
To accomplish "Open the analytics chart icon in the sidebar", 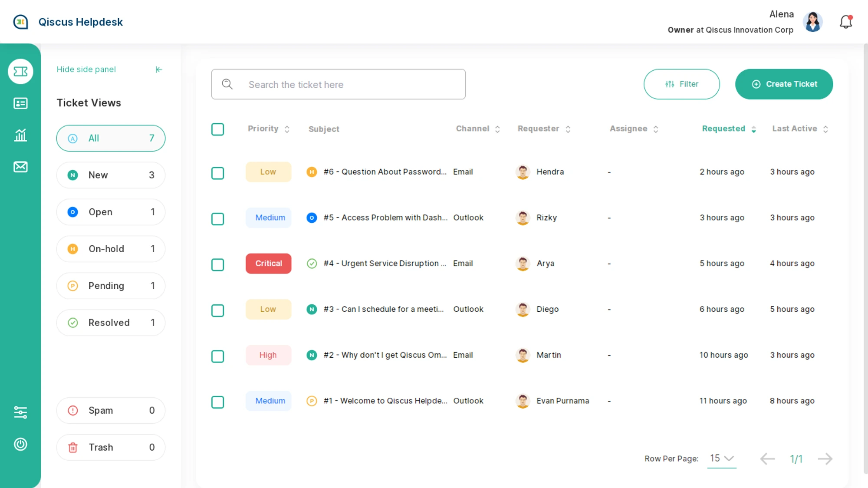I will pos(20,135).
